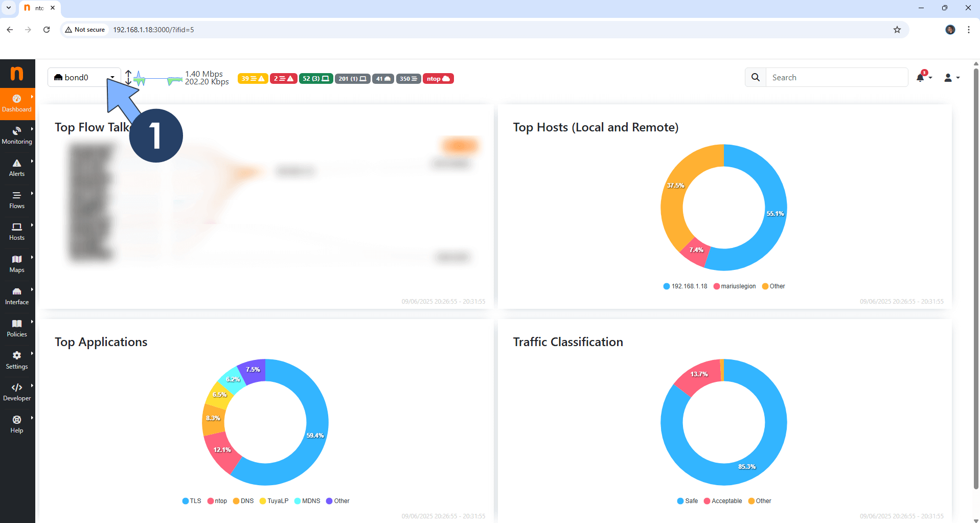Go back in browser history
Image resolution: width=980 pixels, height=523 pixels.
point(10,30)
